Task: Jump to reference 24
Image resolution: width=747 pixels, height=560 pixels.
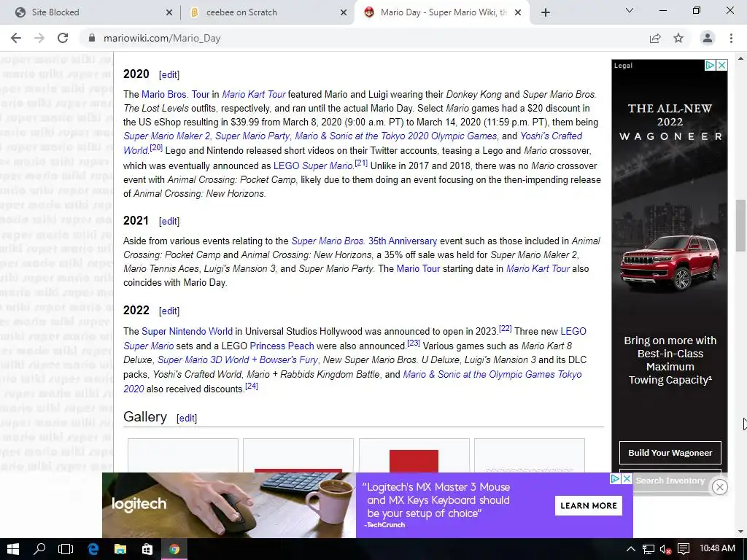Action: (x=252, y=386)
